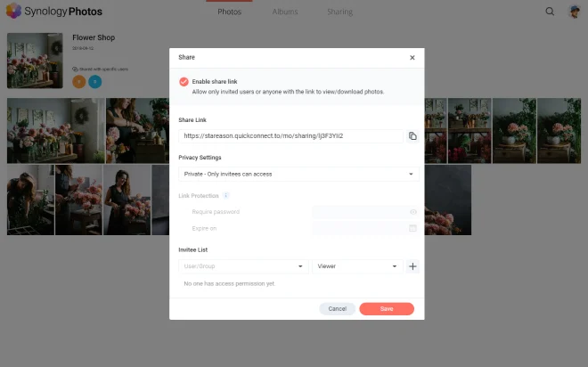The height and width of the screenshot is (367, 588).
Task: Open the Viewer permission dropdown
Action: pos(357,266)
